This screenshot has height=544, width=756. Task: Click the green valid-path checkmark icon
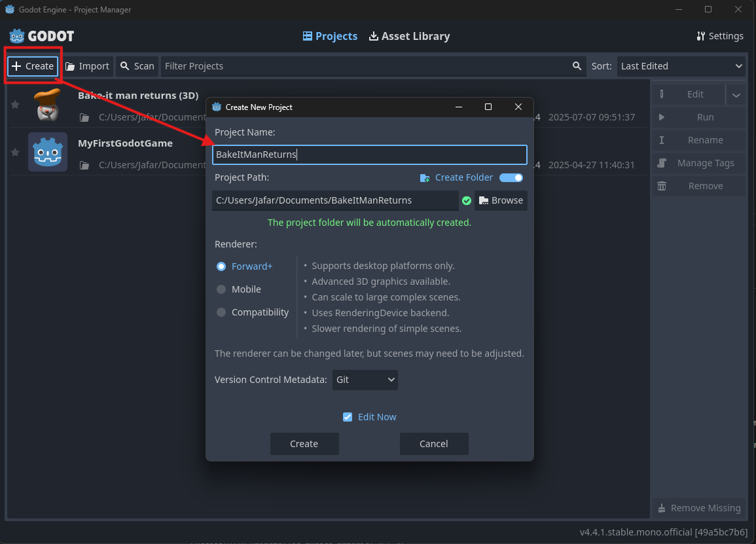coord(467,200)
